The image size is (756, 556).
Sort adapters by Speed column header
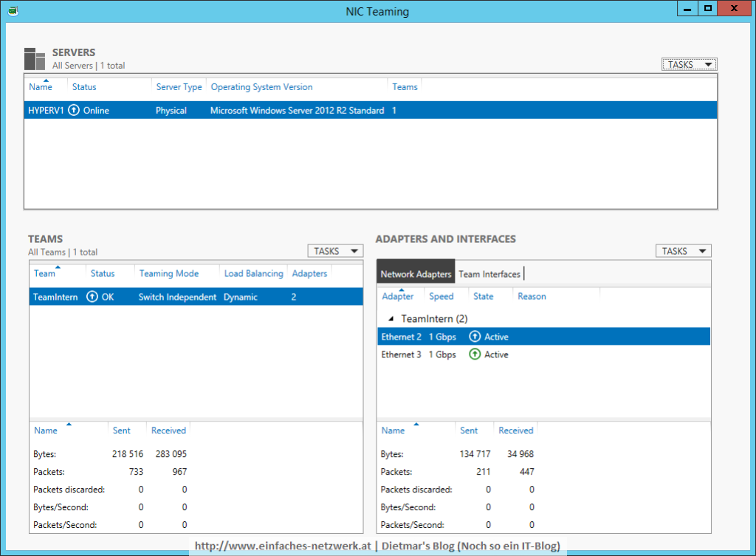(x=441, y=296)
